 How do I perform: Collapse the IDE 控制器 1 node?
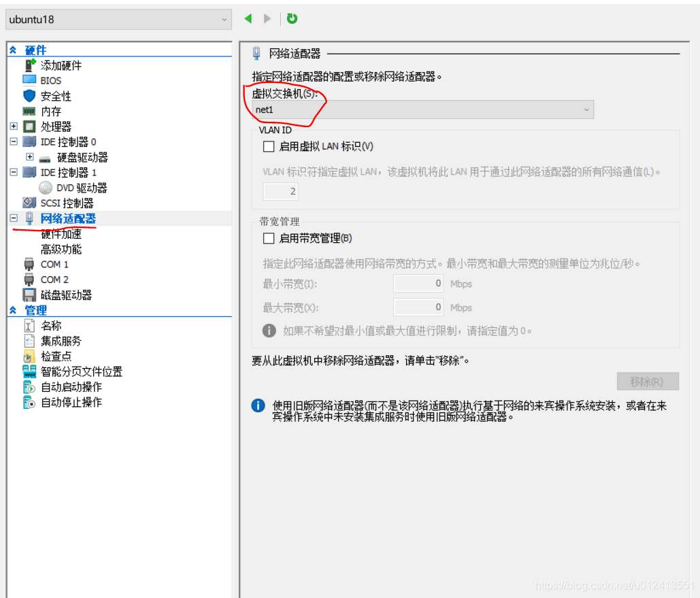point(14,172)
